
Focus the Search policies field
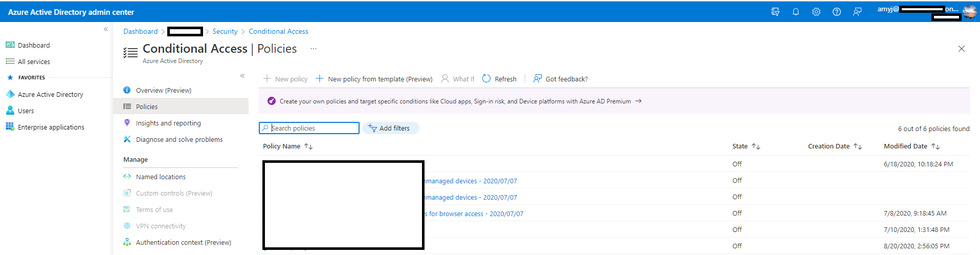pos(309,128)
